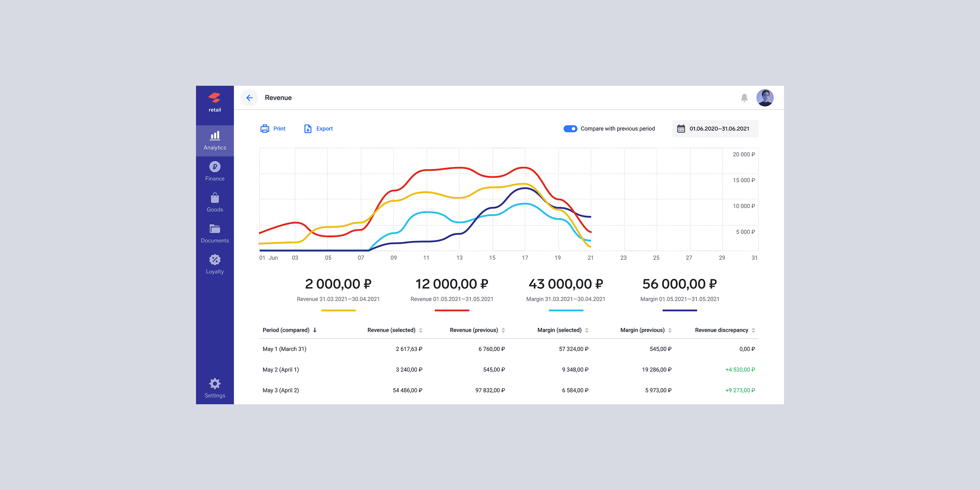980x490 pixels.
Task: Click the back arrow next to Revenue
Action: [249, 98]
